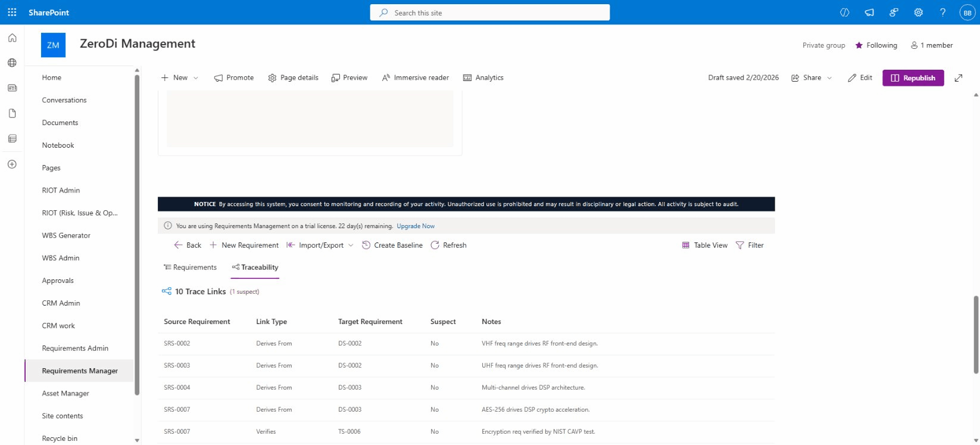Open Approvals in left navigation
Viewport: 980px width, 445px height.
[x=58, y=281]
